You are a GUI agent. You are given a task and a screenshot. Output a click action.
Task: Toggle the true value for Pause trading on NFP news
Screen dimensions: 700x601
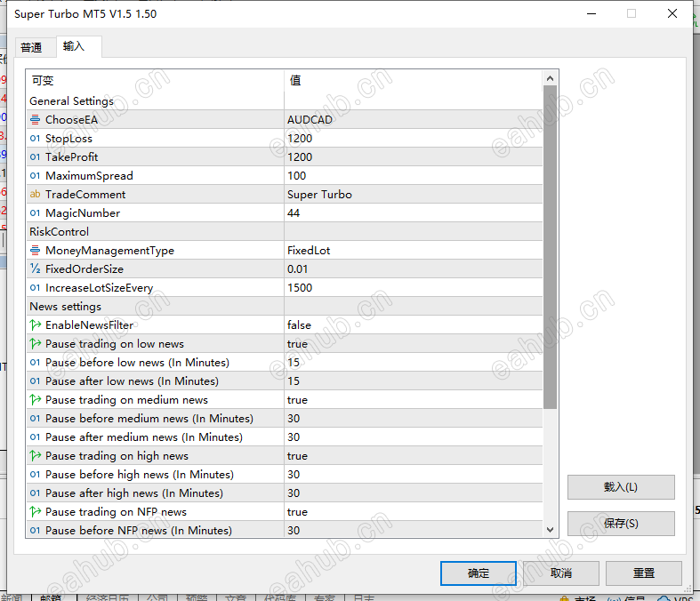pos(414,512)
